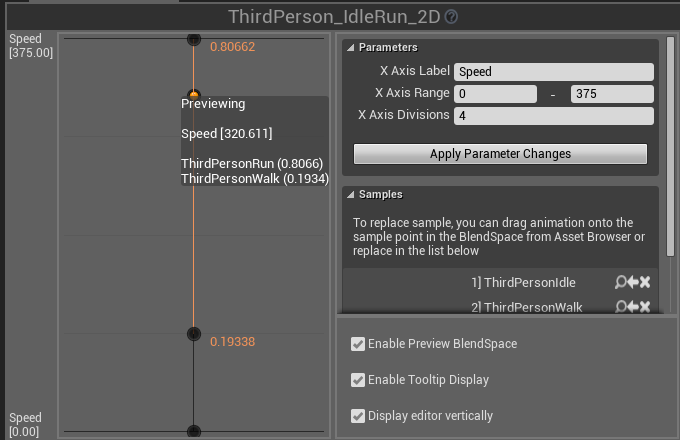Toggle Display editor vertically checkbox
The height and width of the screenshot is (440, 680).
point(358,416)
